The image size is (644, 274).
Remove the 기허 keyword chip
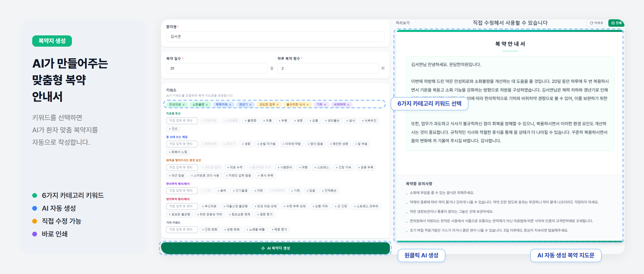coord(325,105)
